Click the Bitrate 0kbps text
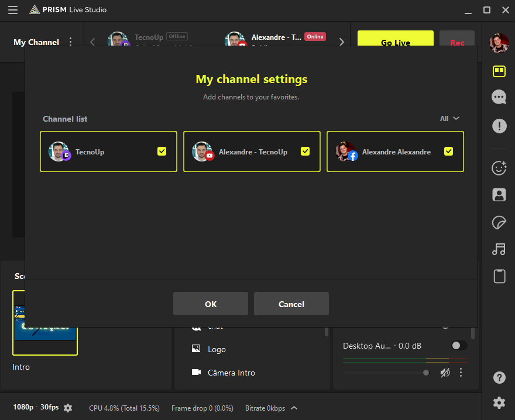This screenshot has height=420, width=515. coord(265,408)
